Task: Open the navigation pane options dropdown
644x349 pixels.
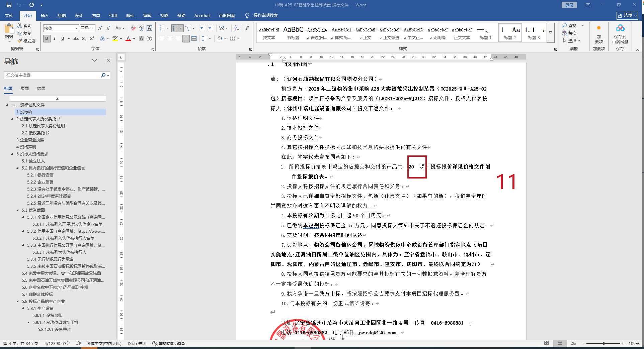Action: (x=95, y=61)
